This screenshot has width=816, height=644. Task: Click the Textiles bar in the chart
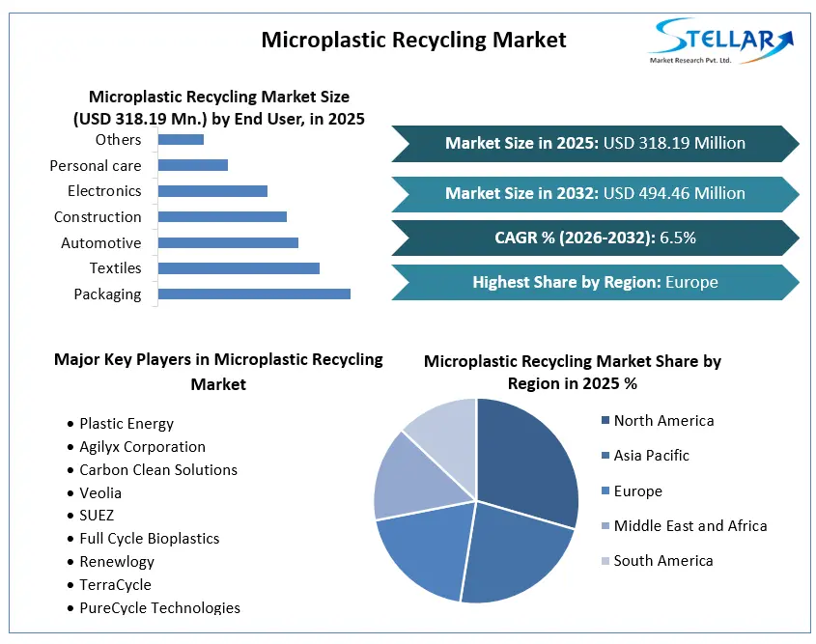[239, 268]
